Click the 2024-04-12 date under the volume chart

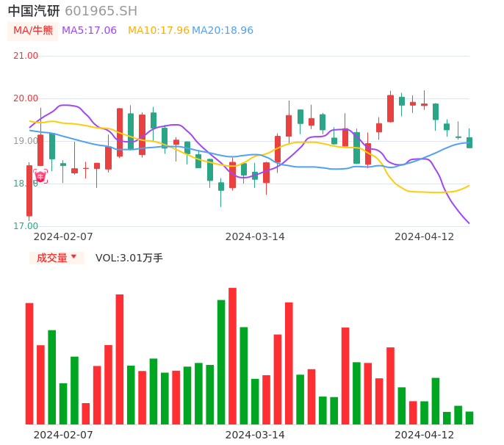pyautogui.click(x=424, y=435)
